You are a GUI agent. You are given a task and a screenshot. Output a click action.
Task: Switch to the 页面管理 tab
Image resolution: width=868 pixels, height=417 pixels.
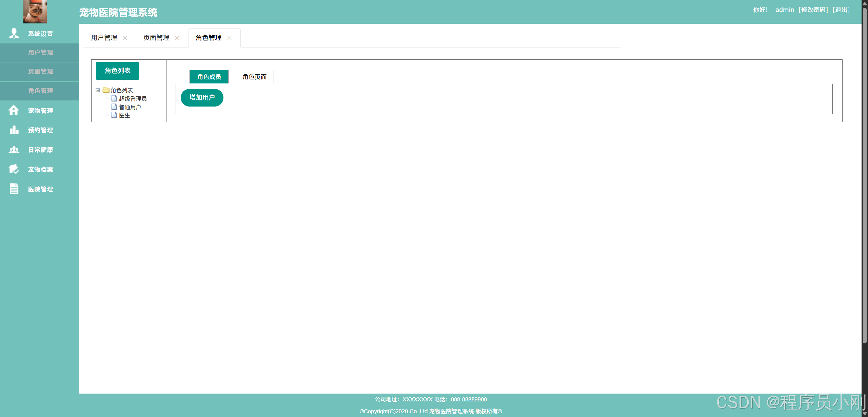pyautogui.click(x=156, y=38)
